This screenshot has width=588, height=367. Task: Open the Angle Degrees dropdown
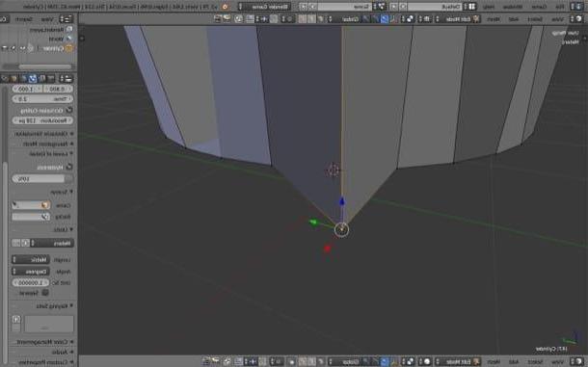31,271
